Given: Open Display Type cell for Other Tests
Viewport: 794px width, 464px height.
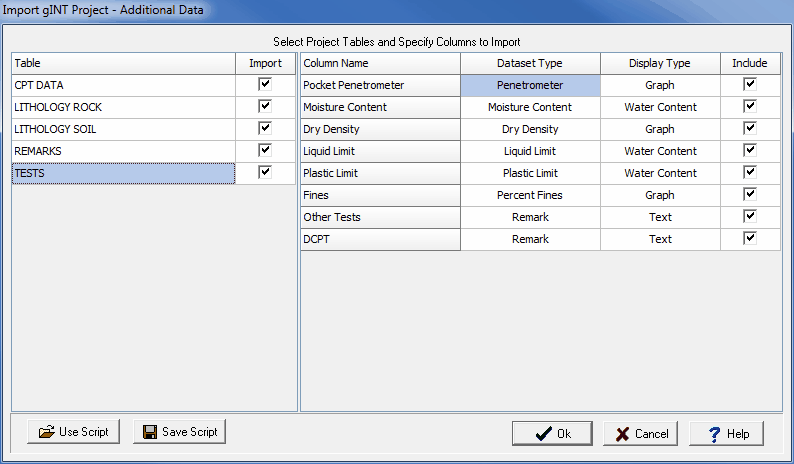Looking at the screenshot, I should pyautogui.click(x=660, y=217).
